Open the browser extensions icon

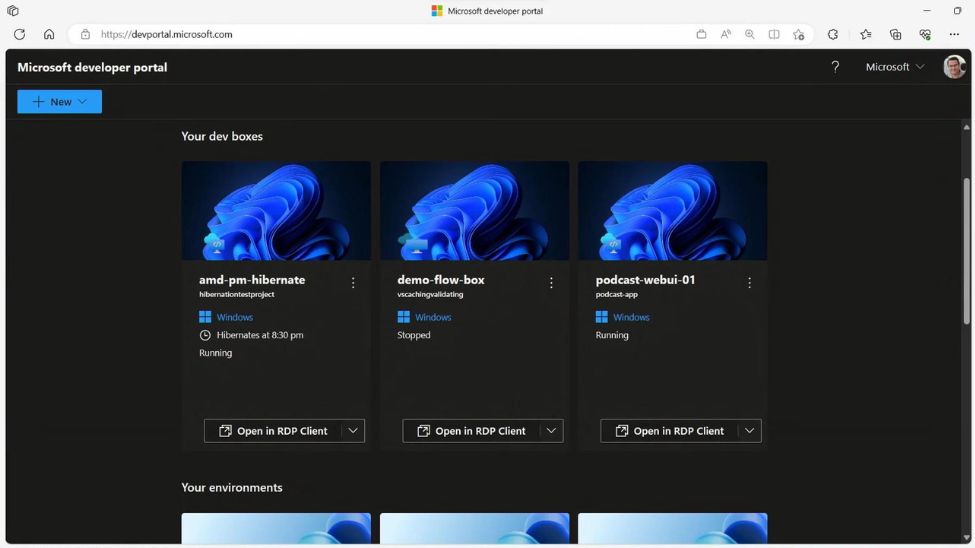[833, 34]
